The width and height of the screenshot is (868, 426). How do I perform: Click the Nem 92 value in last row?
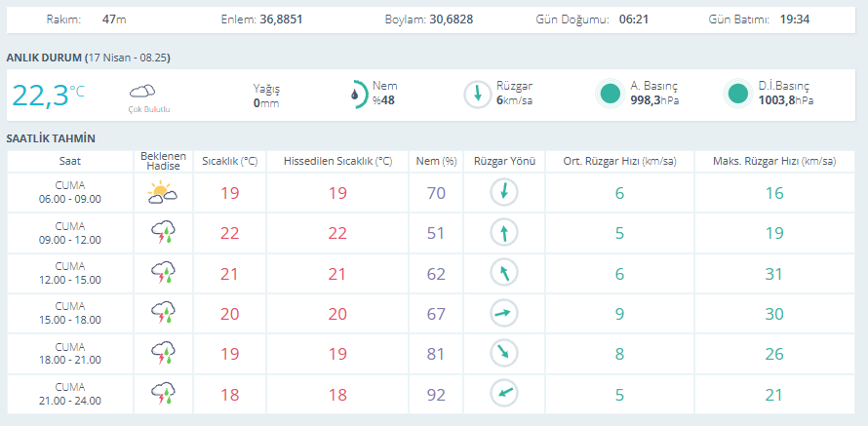[x=436, y=394]
